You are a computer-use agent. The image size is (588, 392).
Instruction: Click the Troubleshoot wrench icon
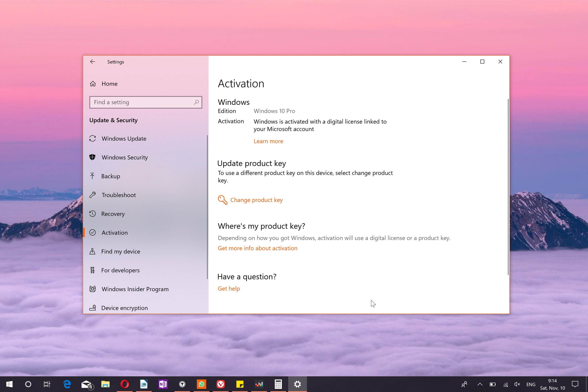pos(93,195)
